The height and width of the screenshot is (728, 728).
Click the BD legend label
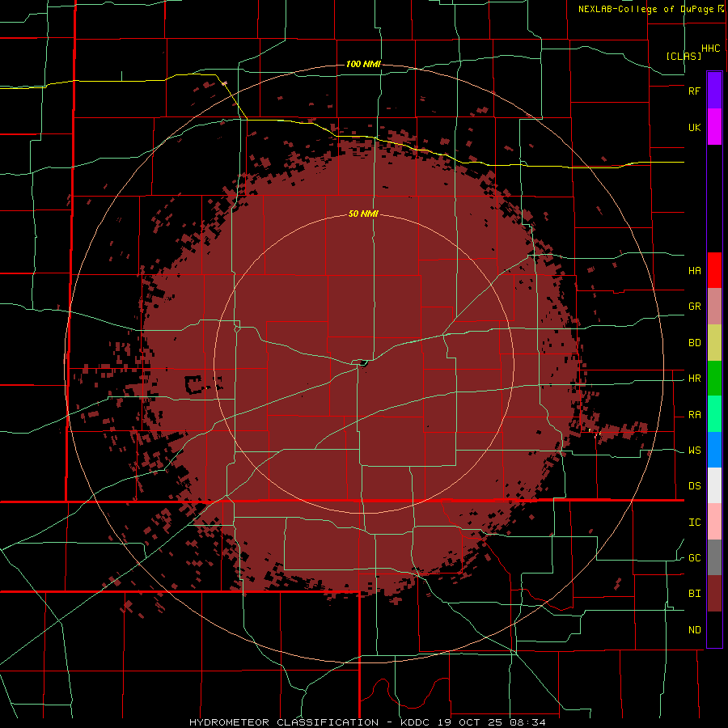pos(694,343)
